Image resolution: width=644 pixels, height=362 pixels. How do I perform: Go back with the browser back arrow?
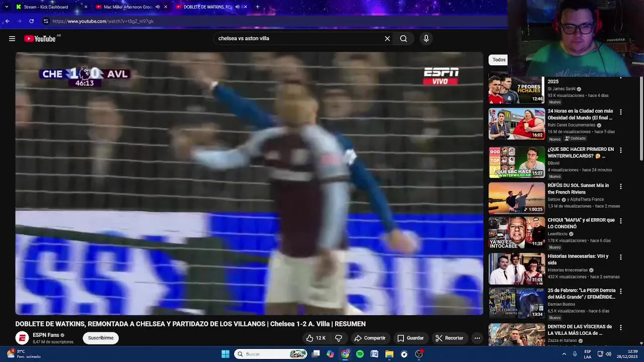pos(7,21)
